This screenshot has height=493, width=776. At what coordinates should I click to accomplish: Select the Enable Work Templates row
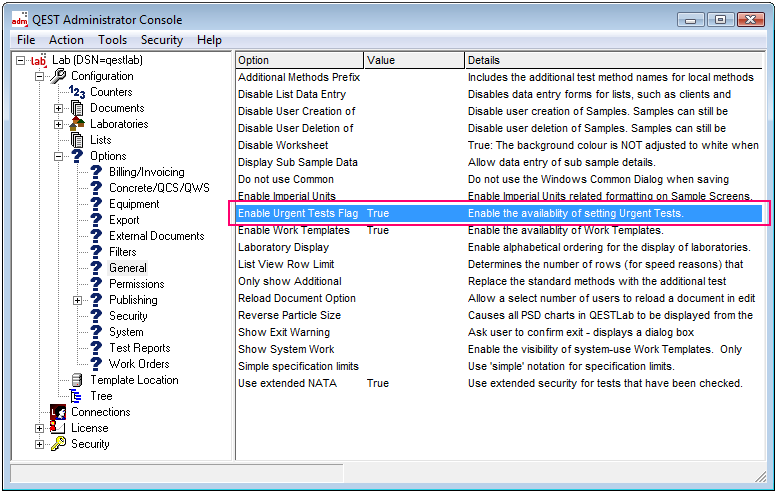(294, 230)
